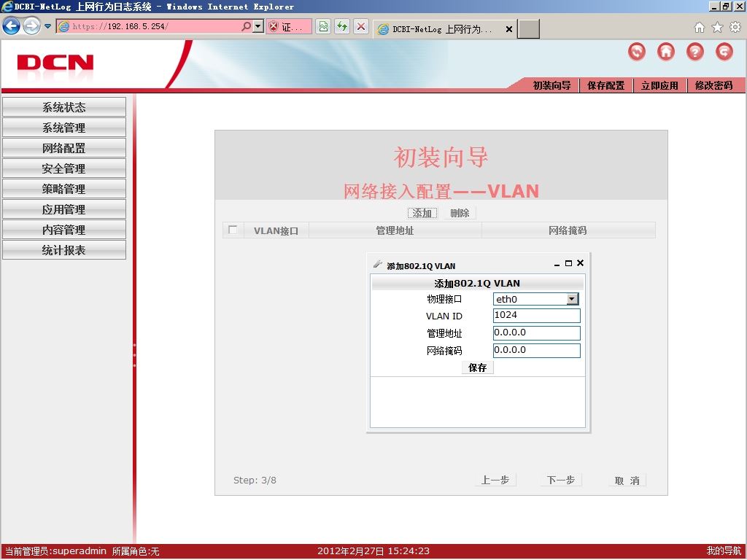Click the 我的导航 link in status bar
This screenshot has width=747, height=560.
pos(724,551)
